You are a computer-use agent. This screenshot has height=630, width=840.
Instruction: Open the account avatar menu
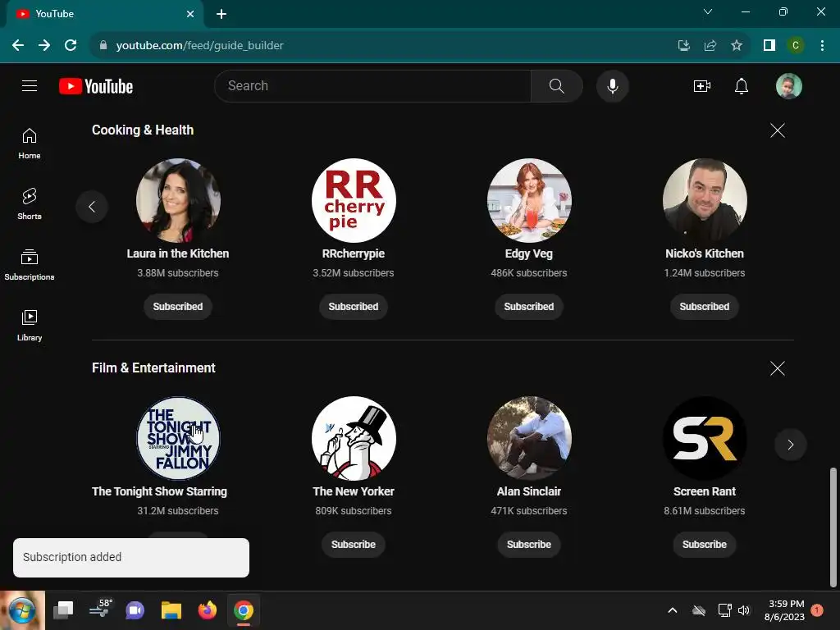click(788, 85)
